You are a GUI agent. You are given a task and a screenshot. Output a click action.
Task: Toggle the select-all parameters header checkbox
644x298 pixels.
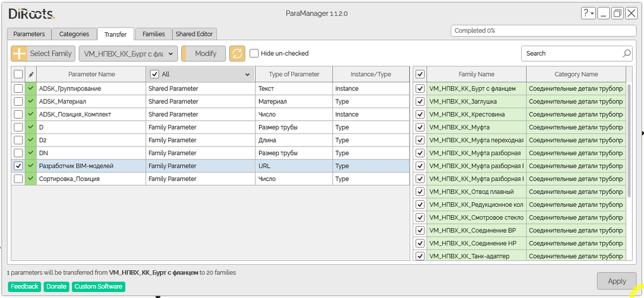click(x=18, y=74)
